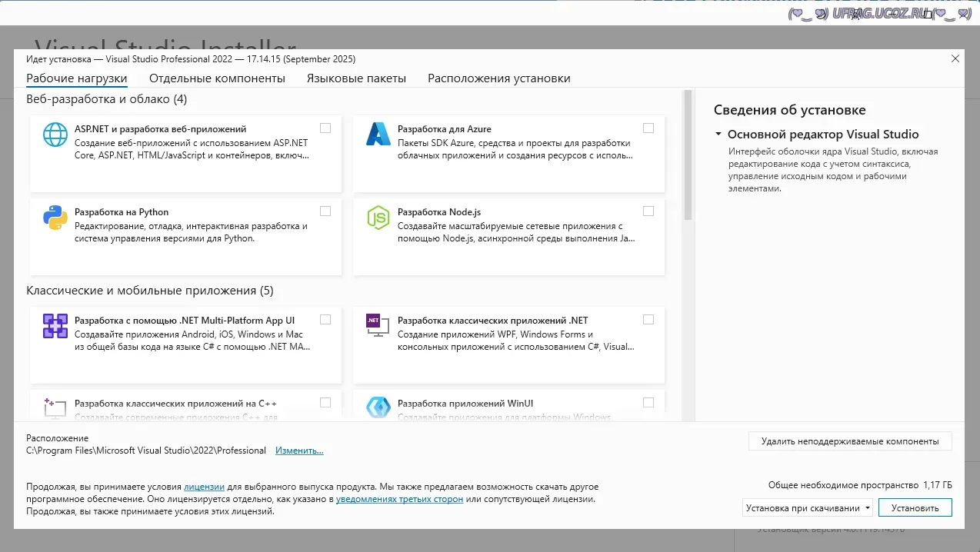This screenshot has height=552, width=980.
Task: Open the 'Языковые пакеты' tab
Action: tap(356, 78)
